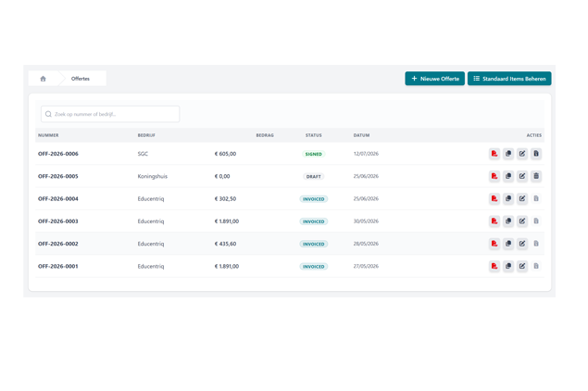588x391 pixels.
Task: Open Standaard Items Beheren
Action: pyautogui.click(x=509, y=79)
